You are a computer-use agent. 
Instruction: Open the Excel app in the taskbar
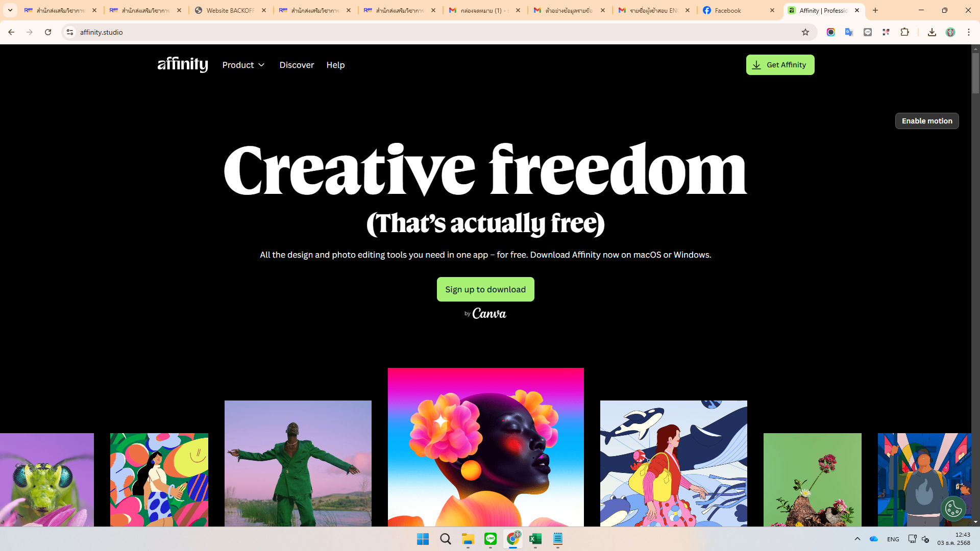[535, 539]
